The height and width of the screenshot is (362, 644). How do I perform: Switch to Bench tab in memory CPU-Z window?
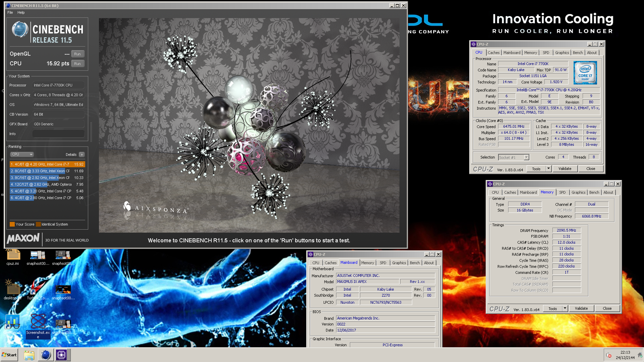[x=594, y=192]
